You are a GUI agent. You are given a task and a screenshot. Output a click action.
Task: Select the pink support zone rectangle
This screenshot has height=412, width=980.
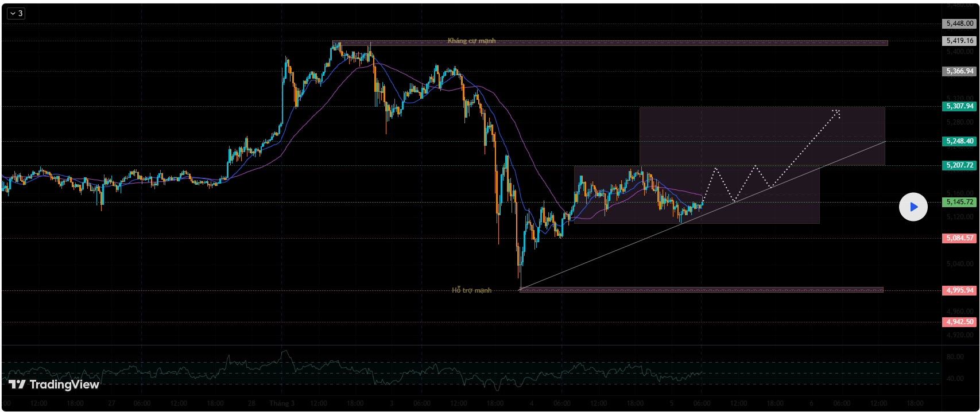pos(700,290)
